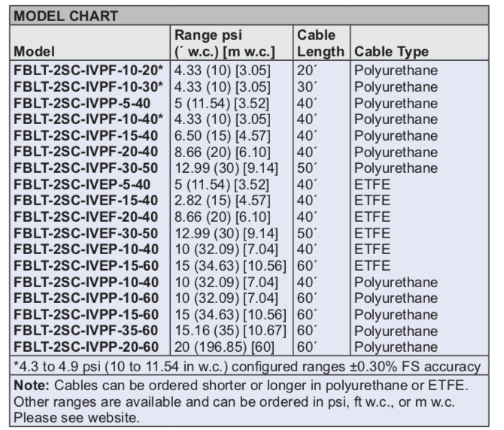Click the 6.50 (15) [4.57] range cell
504x430 pixels.
coord(218,135)
